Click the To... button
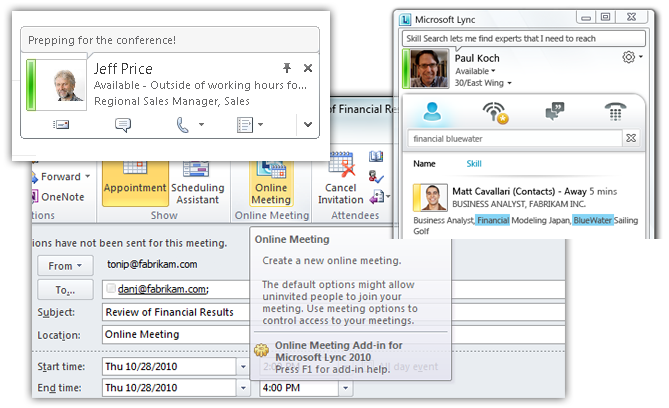 (x=65, y=290)
